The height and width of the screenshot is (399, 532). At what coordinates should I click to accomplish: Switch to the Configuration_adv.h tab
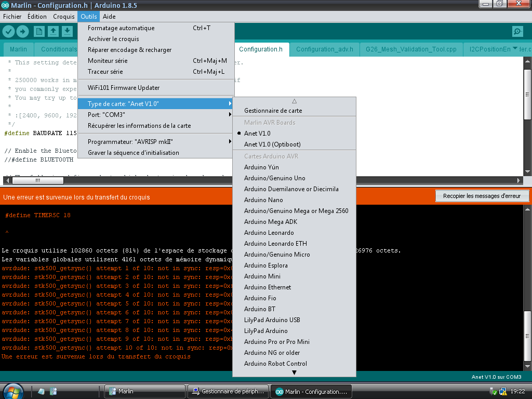(325, 49)
